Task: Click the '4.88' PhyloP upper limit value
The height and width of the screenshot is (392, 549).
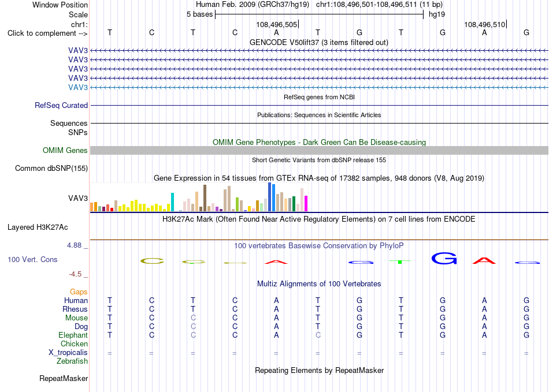Action: coord(74,245)
